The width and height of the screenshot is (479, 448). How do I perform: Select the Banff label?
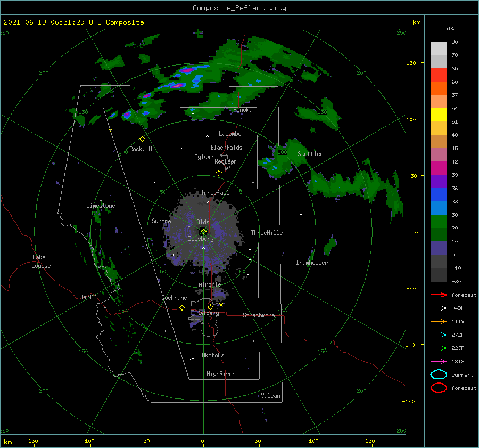coord(88,297)
